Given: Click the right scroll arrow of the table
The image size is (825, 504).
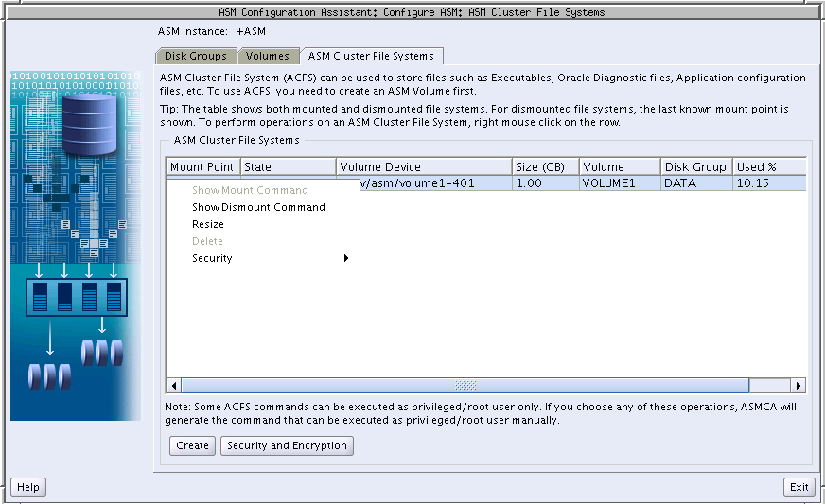Looking at the screenshot, I should coord(799,386).
